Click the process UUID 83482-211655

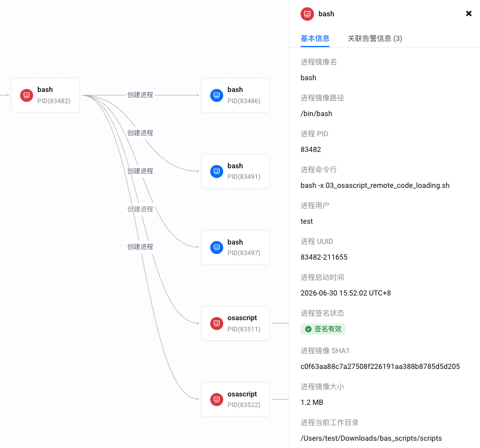point(324,257)
